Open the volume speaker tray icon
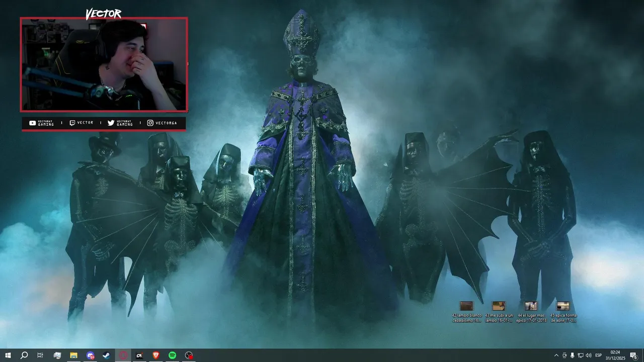The image size is (644, 362). 589,355
